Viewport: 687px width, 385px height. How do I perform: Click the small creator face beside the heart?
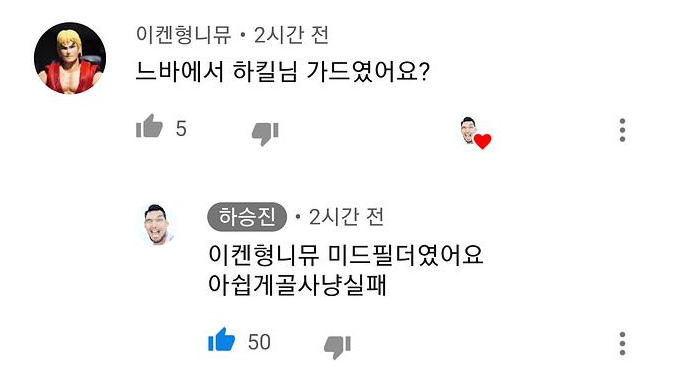[x=468, y=130]
